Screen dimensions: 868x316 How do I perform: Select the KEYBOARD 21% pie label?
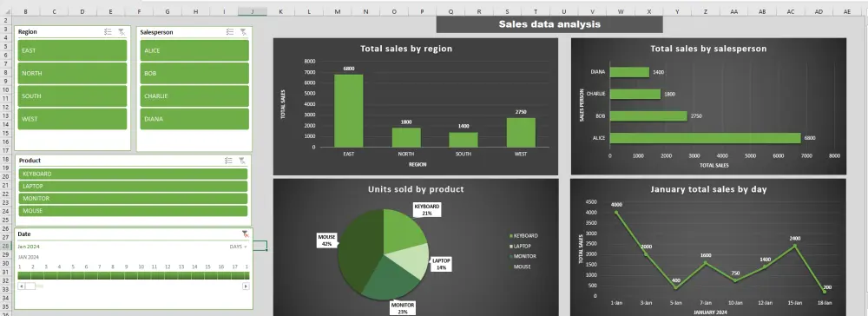click(427, 209)
